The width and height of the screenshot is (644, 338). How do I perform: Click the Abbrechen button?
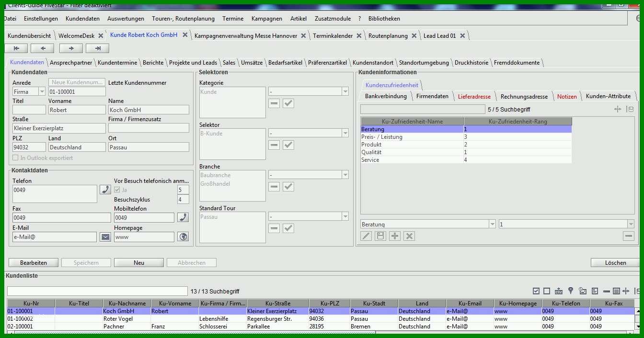tap(192, 263)
